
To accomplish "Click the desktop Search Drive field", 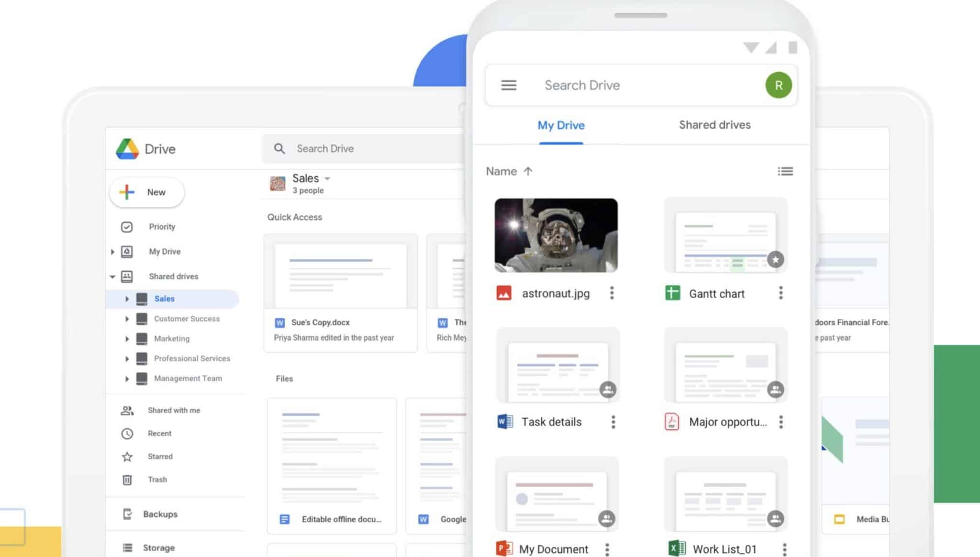I will pyautogui.click(x=364, y=149).
